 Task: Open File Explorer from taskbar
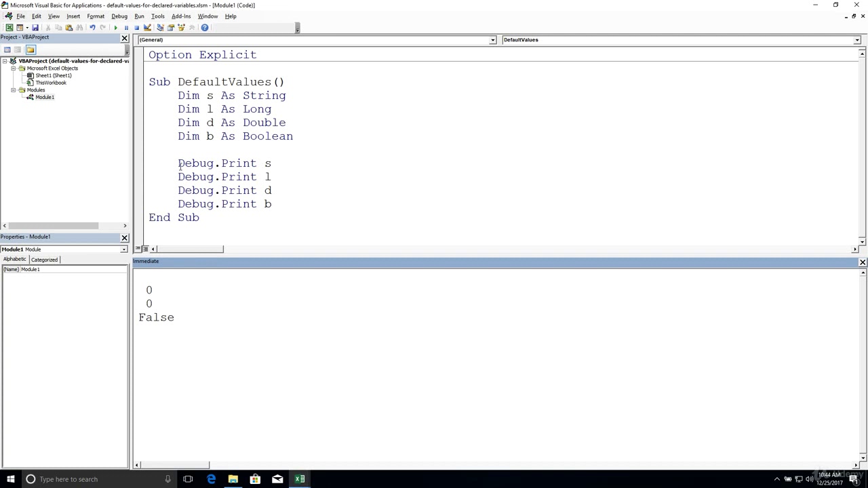pos(233,479)
